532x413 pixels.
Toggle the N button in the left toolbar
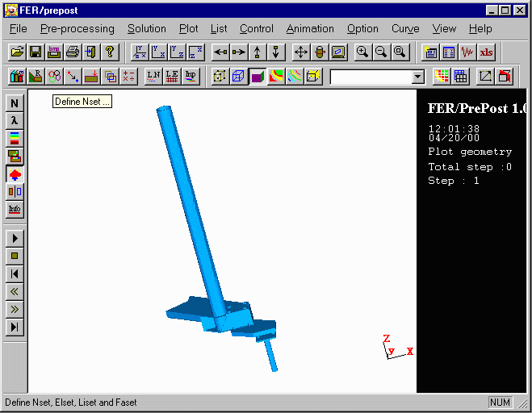(x=15, y=103)
